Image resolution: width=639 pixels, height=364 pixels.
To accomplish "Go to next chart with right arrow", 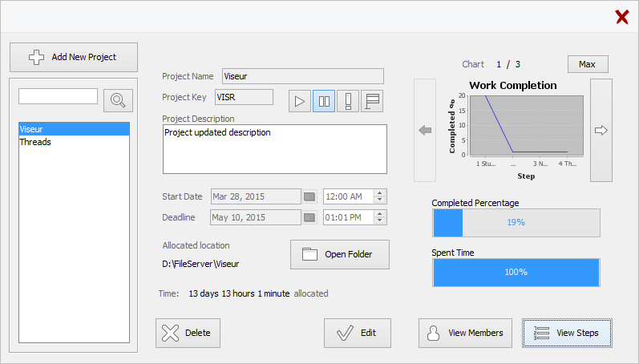I will tap(601, 130).
